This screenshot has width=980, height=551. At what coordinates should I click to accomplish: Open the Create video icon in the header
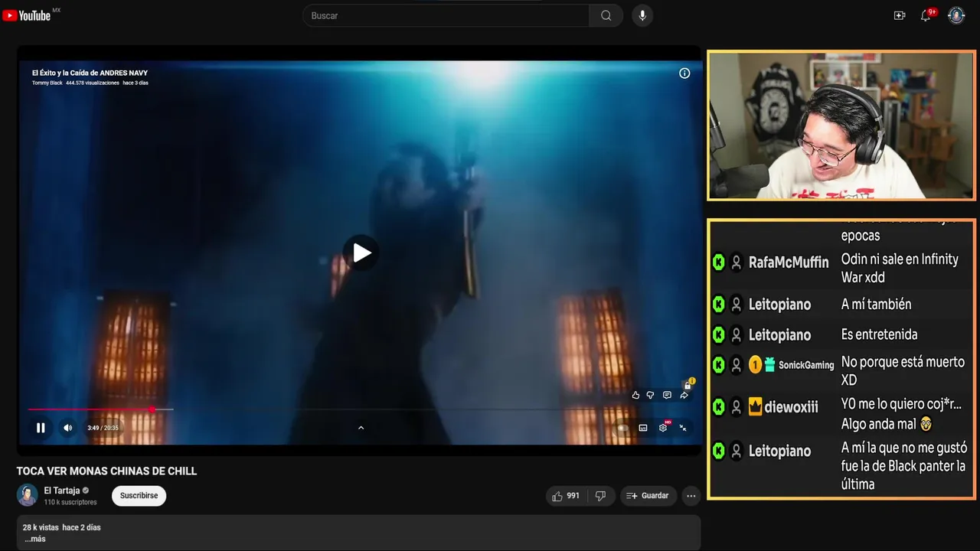click(900, 15)
